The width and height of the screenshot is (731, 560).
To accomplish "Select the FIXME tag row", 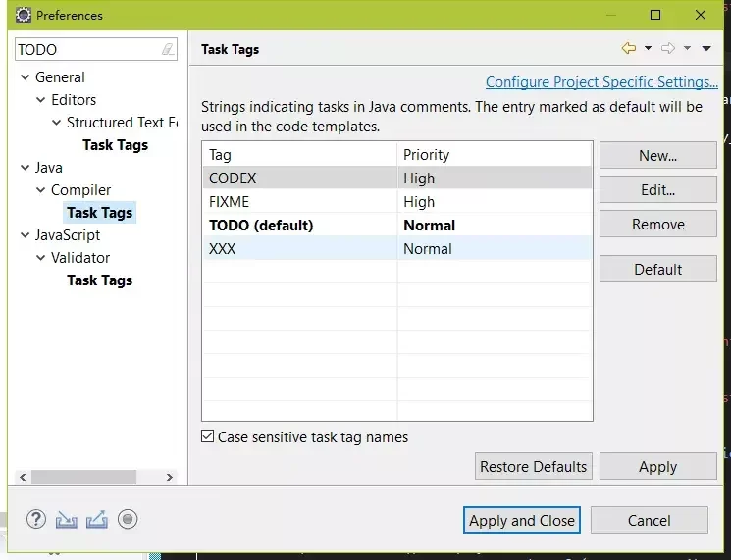I will [397, 202].
